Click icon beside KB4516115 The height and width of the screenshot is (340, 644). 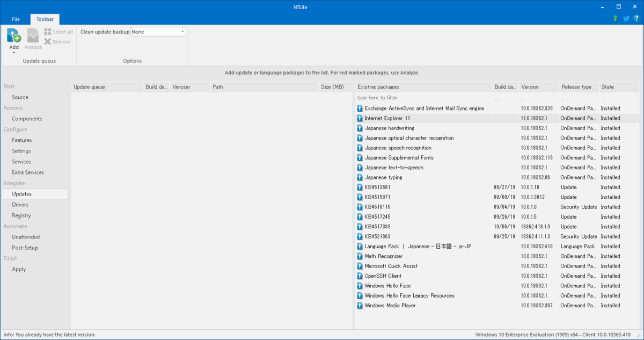click(x=360, y=207)
